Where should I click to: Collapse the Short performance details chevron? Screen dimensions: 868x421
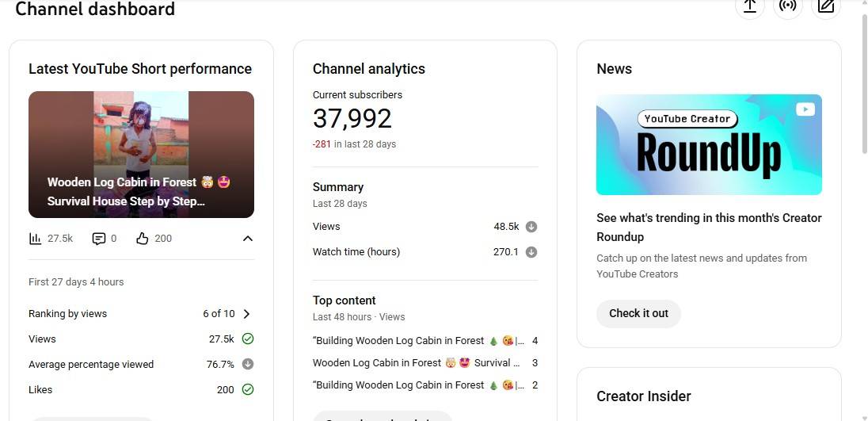pos(248,239)
